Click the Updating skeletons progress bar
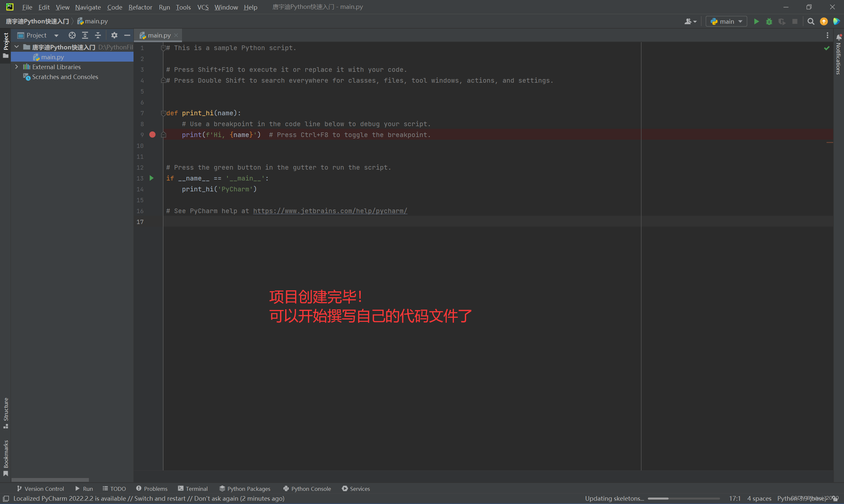This screenshot has height=504, width=844. pos(683,498)
